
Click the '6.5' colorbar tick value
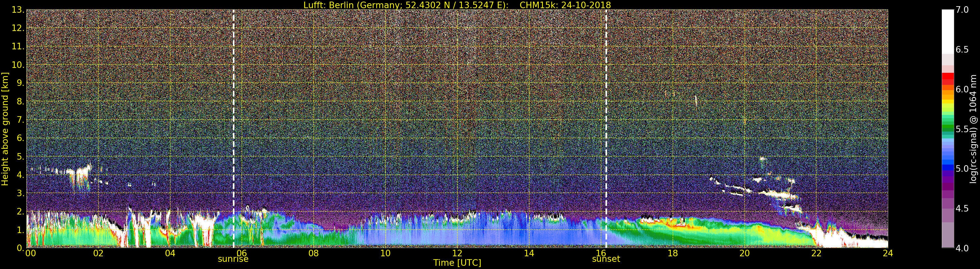tap(962, 50)
